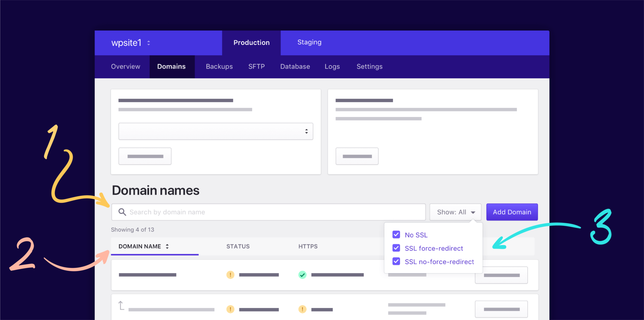Toggle the SSL force-redirect checkbox
Screen dimensions: 644x320
point(396,248)
